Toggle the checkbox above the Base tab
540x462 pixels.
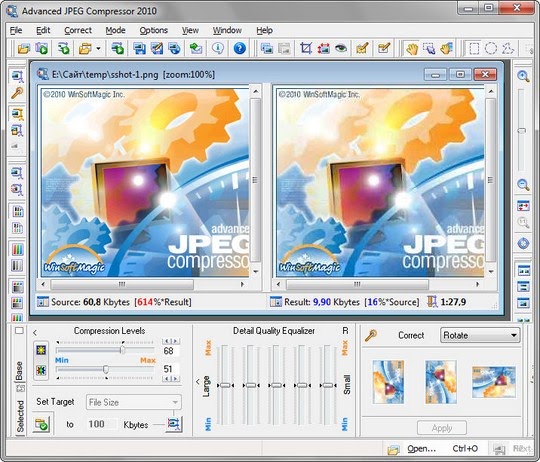tap(19, 331)
